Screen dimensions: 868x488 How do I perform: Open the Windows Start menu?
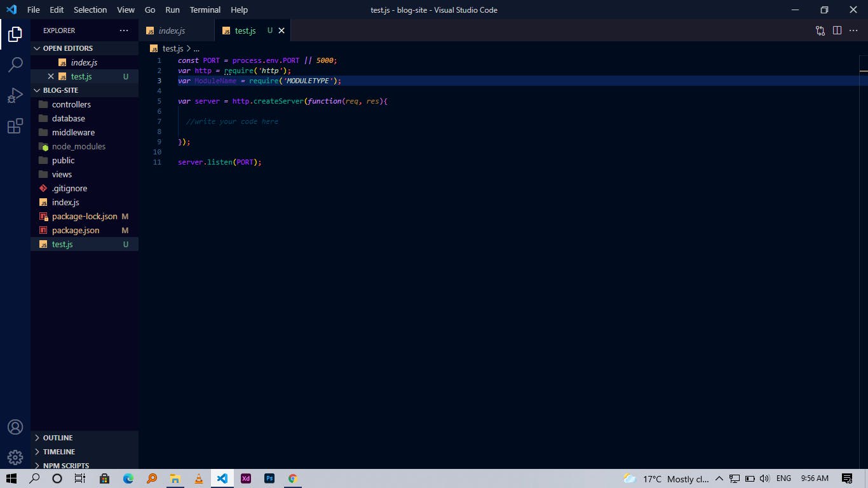[x=11, y=478]
